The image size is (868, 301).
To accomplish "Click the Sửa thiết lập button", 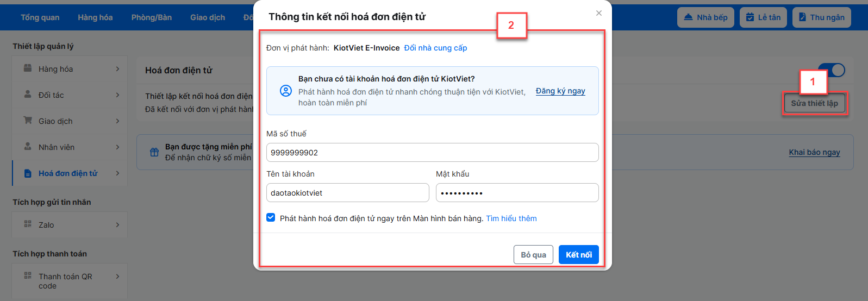I will tap(814, 103).
